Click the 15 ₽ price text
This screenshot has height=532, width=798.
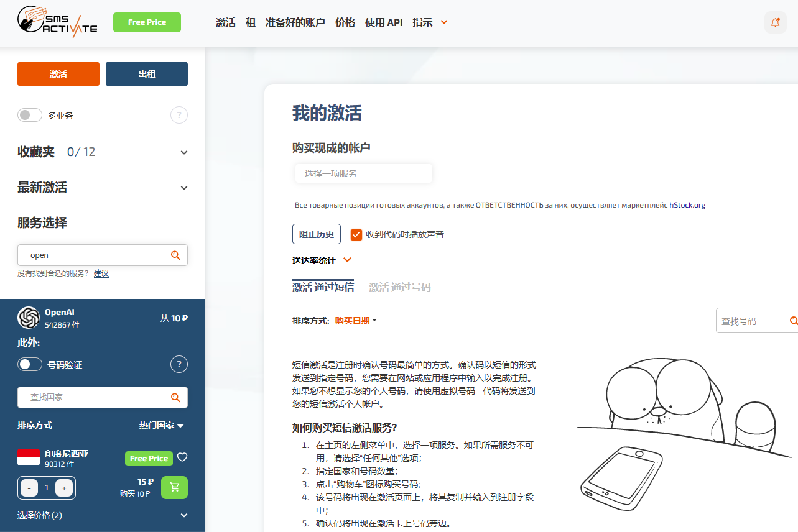pos(146,482)
